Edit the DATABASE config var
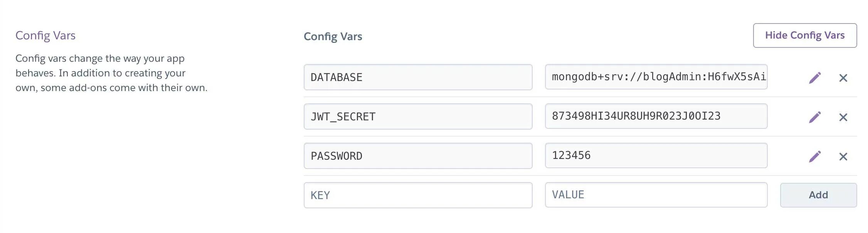Viewport: 868px width, 233px height. 815,78
